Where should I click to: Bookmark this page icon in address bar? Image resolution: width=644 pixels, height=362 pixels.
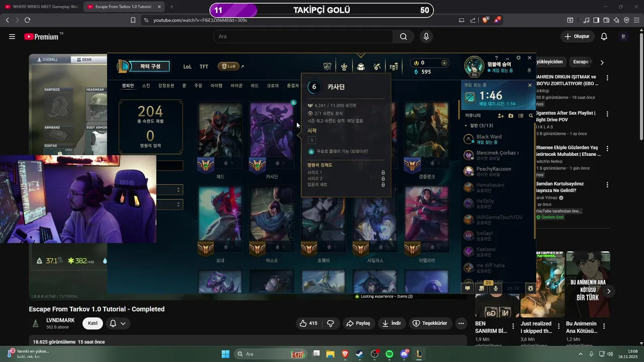[133, 20]
